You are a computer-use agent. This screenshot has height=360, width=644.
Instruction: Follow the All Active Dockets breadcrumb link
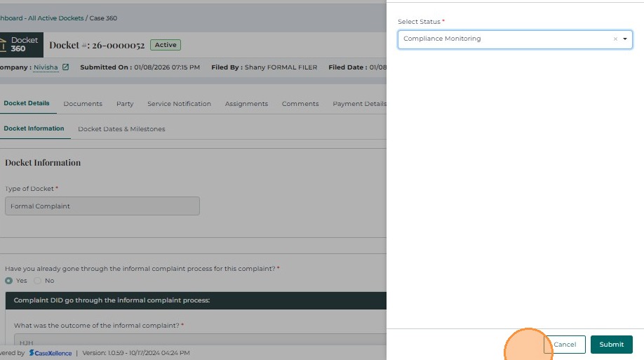[55, 18]
